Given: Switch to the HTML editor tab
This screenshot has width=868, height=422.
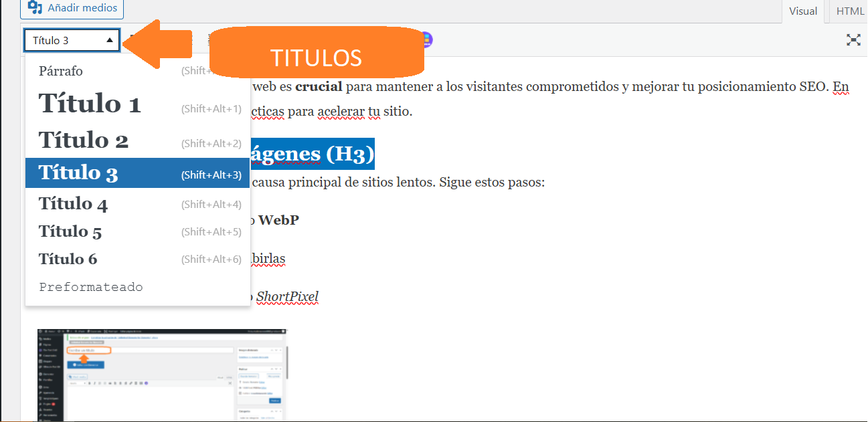Looking at the screenshot, I should pos(850,11).
